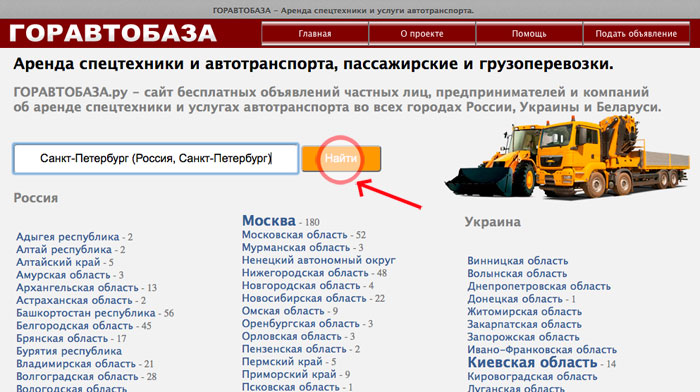Open Нижегородская область listings
Screen dimensions: 700x392
coord(305,273)
